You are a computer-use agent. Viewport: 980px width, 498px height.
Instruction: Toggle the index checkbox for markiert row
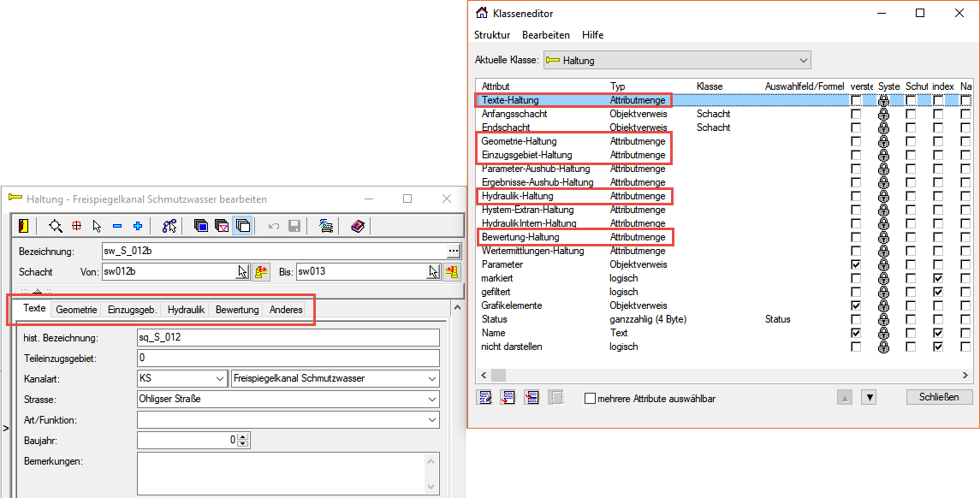[938, 278]
